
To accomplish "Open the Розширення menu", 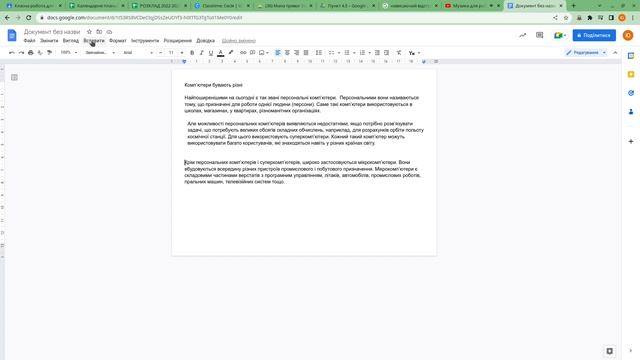I will click(178, 41).
